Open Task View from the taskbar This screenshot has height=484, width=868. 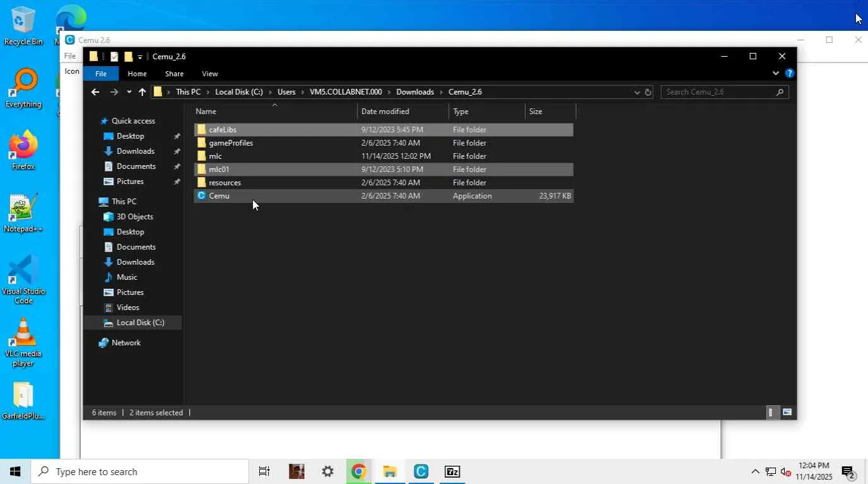pos(264,471)
